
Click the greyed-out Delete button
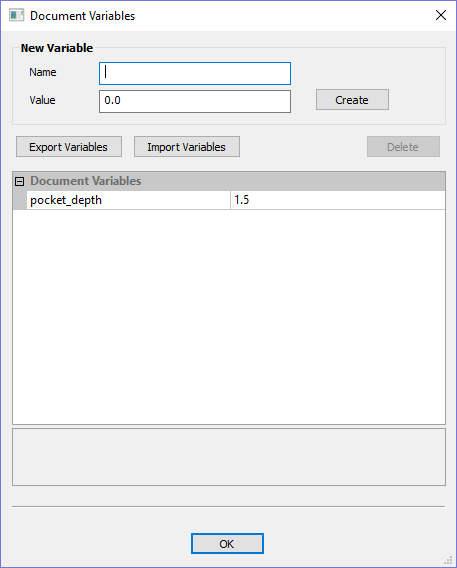tap(403, 147)
